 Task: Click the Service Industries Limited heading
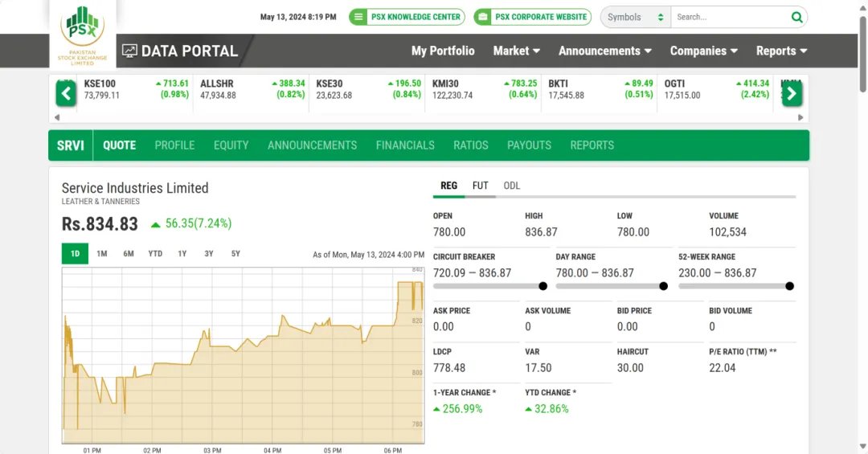tap(135, 188)
